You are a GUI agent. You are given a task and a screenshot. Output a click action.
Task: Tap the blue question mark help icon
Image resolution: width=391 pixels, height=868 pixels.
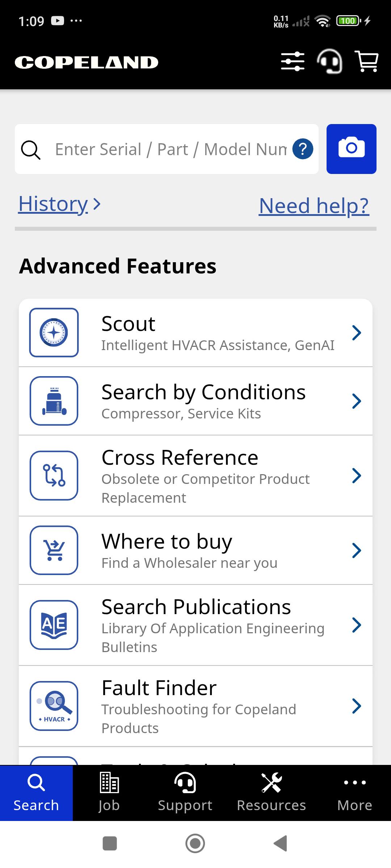tap(303, 149)
